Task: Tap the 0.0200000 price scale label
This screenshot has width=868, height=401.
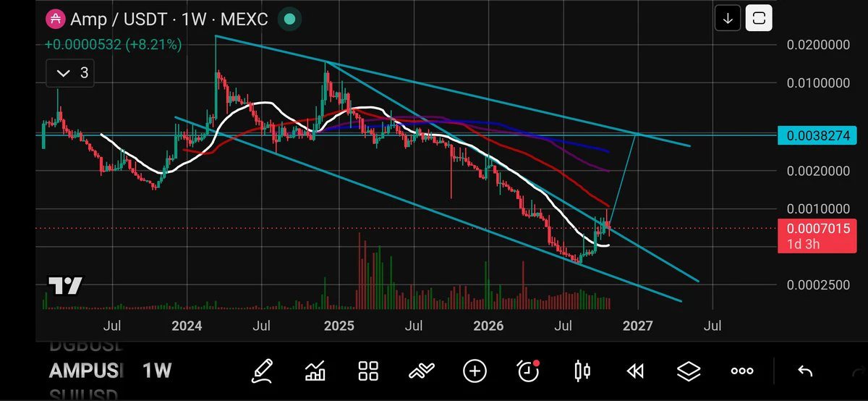Action: (x=817, y=45)
